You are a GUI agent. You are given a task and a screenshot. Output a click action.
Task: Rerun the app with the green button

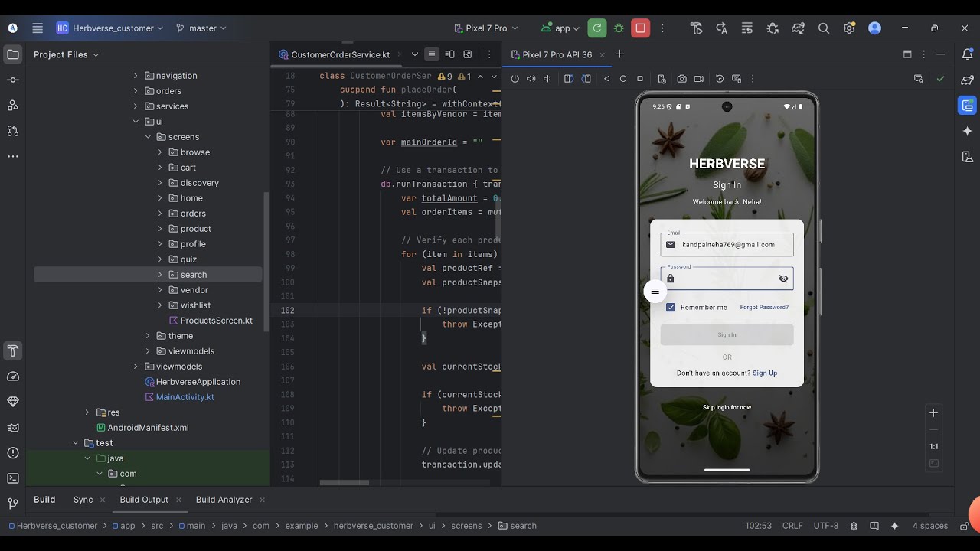tap(597, 28)
